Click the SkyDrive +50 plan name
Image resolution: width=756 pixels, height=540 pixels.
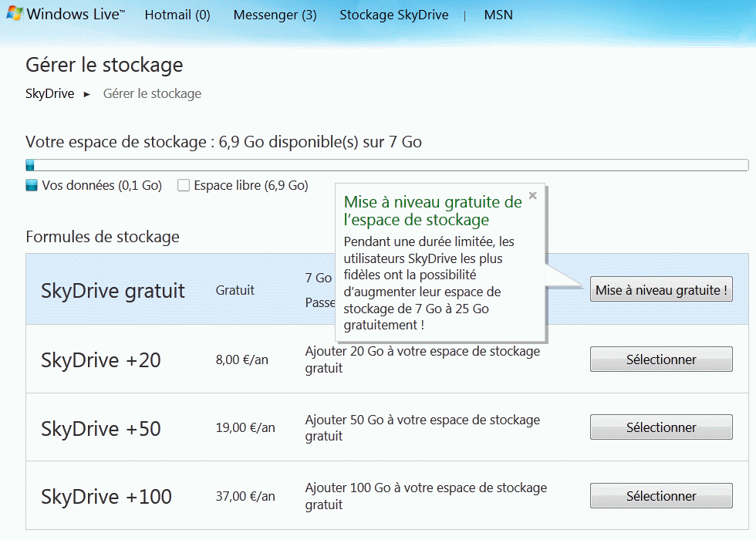[x=101, y=429]
